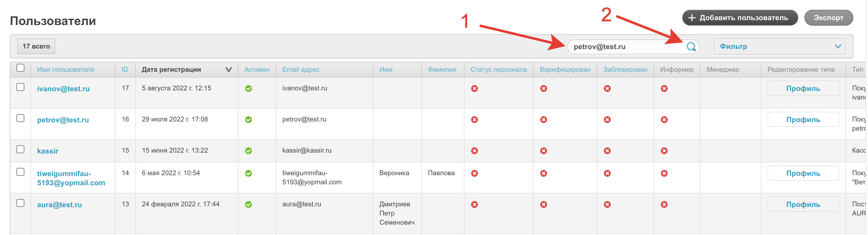868x235 pixels.
Task: Click the plus icon on Add user button
Action: click(691, 18)
